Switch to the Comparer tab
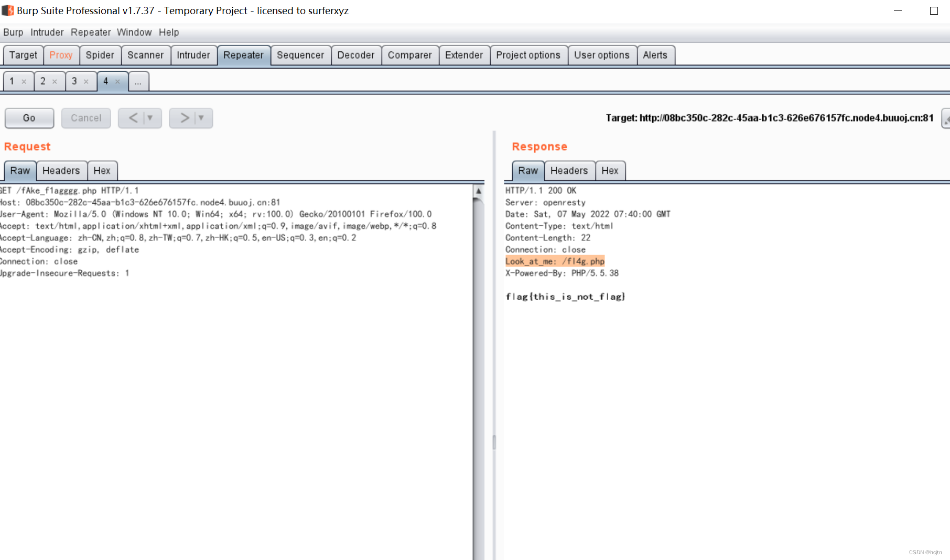 tap(409, 55)
